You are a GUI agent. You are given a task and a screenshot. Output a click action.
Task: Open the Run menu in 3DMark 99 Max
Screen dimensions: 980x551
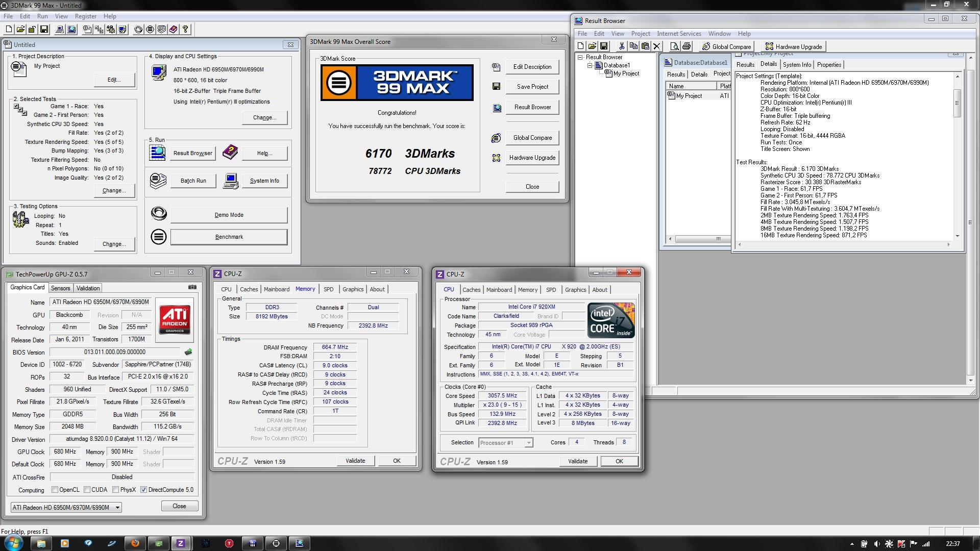[42, 16]
